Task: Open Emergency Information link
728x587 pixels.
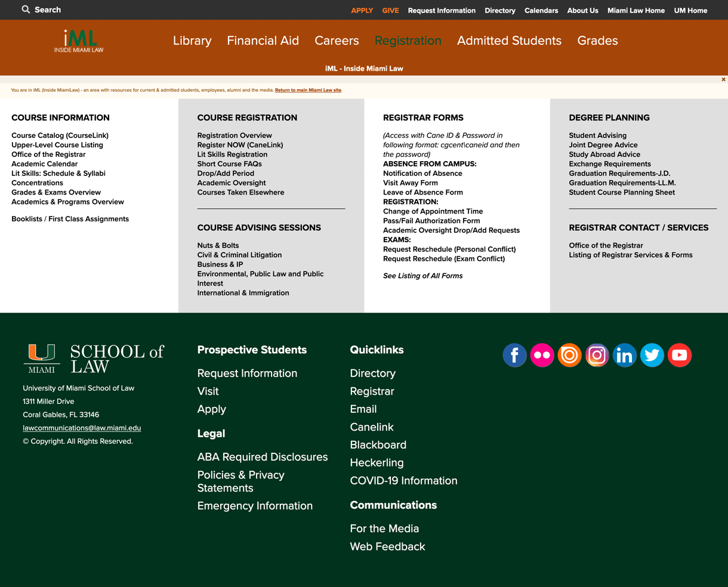Action: (x=255, y=506)
